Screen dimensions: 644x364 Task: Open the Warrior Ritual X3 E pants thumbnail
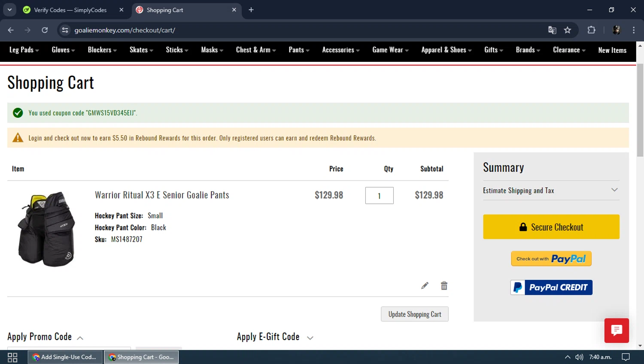(46, 229)
